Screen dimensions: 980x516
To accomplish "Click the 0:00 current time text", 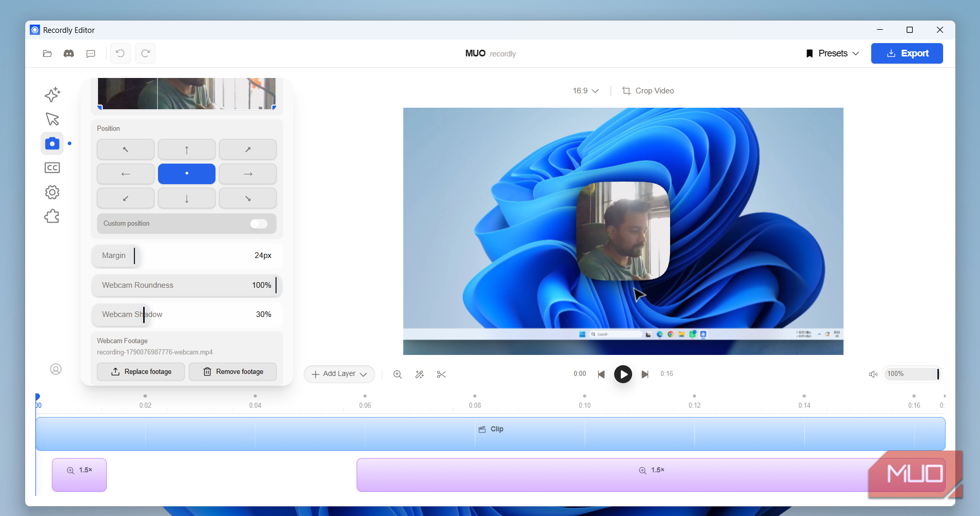I will click(x=580, y=374).
